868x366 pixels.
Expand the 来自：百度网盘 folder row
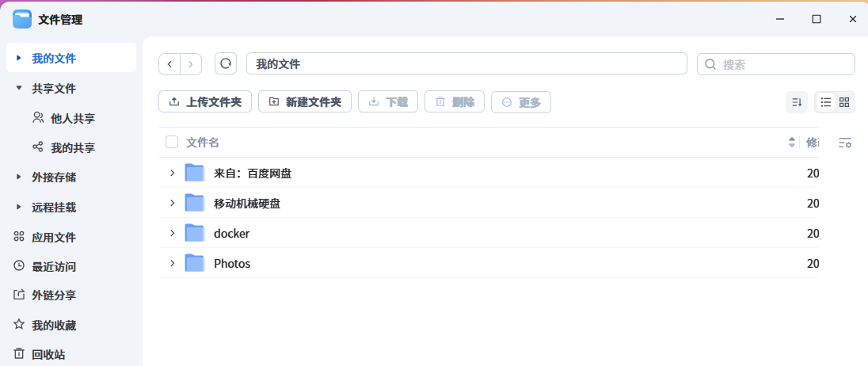(x=172, y=173)
